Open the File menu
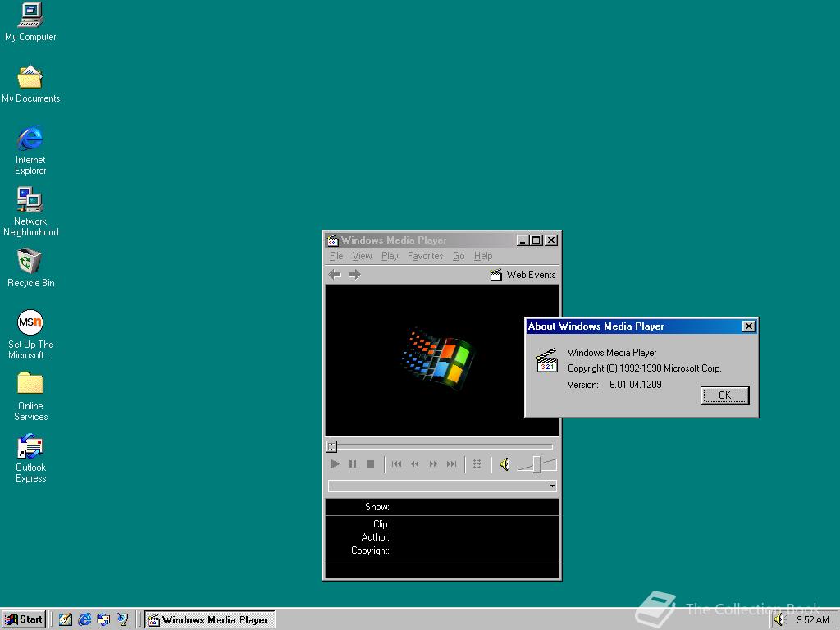This screenshot has height=630, width=840. [336, 256]
